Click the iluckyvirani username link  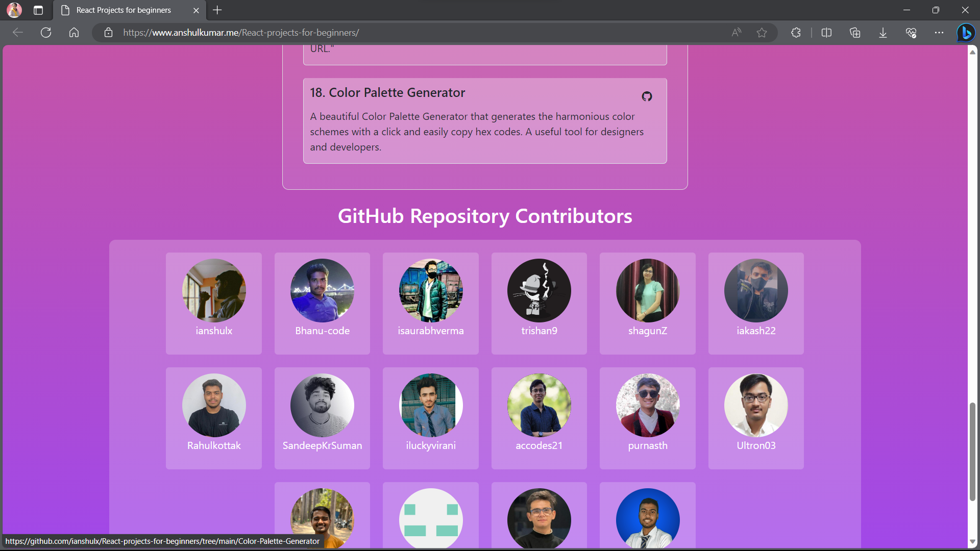(x=431, y=446)
